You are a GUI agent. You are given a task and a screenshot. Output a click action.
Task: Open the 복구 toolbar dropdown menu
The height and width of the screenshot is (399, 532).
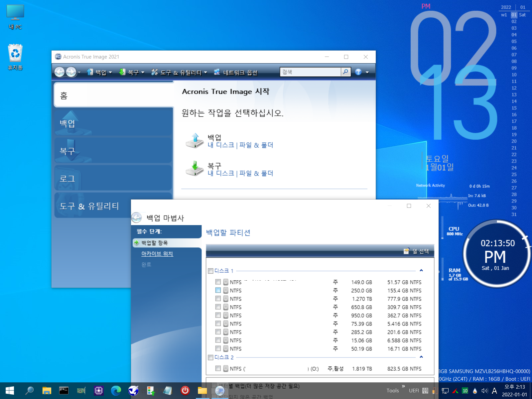132,72
